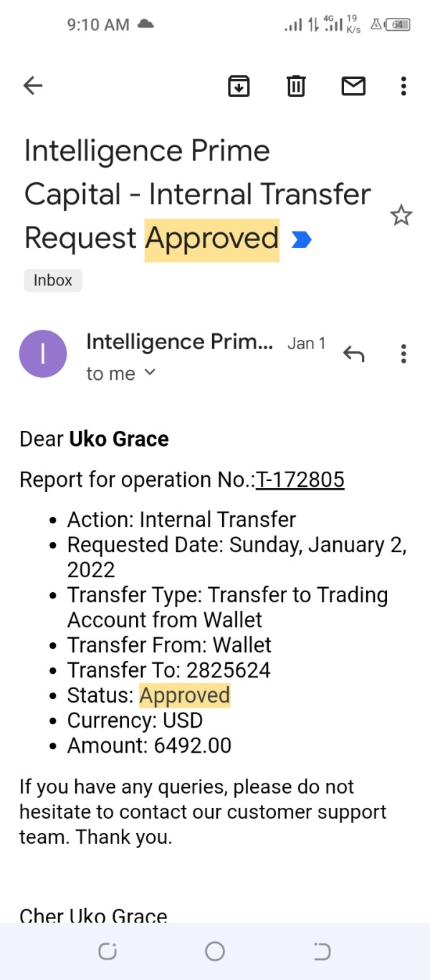Reply to this message

click(x=353, y=353)
